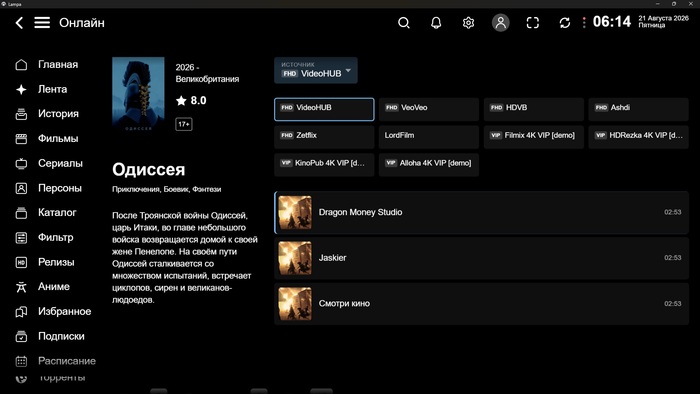
Task: Play the Смотри кино voiceover row
Action: coord(481,303)
